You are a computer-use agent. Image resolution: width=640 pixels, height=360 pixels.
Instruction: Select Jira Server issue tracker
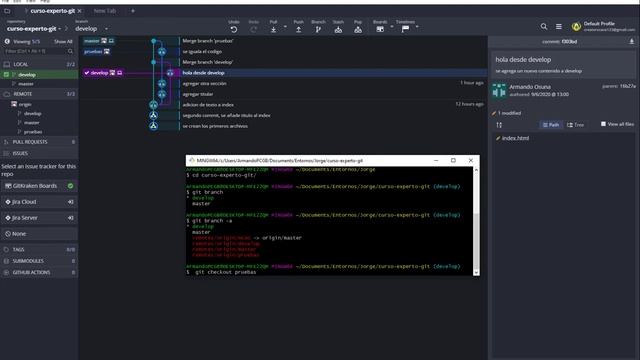pos(39,218)
